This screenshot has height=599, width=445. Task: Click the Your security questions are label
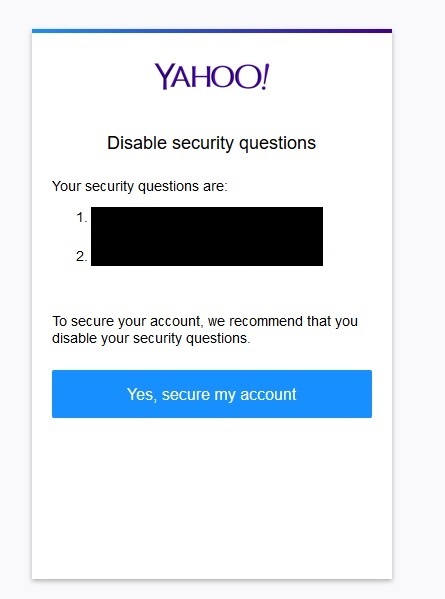tap(140, 186)
